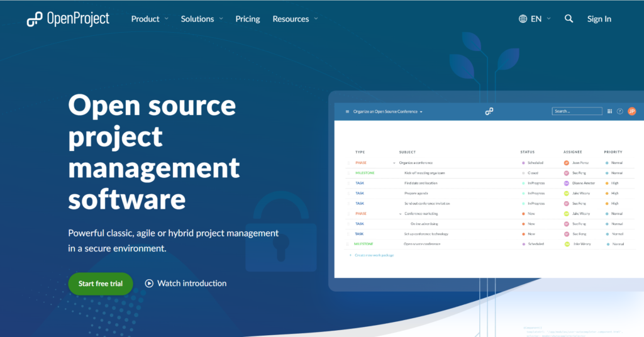Click the help question mark icon in the preview
Image resolution: width=644 pixels, height=337 pixels.
[x=619, y=111]
